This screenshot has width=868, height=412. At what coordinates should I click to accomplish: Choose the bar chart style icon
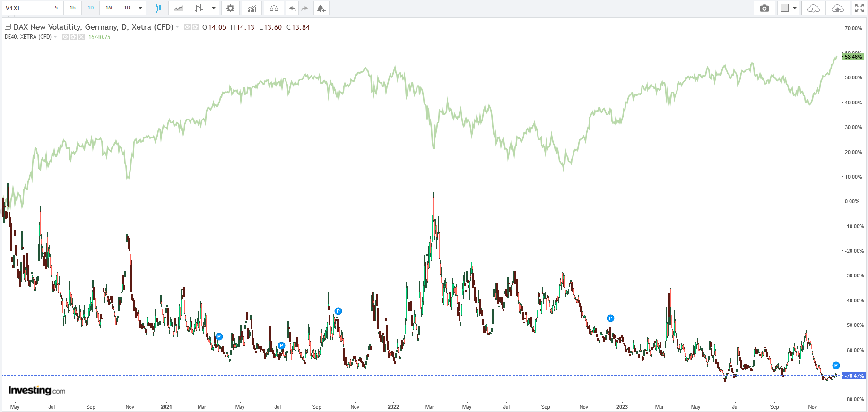pos(199,8)
